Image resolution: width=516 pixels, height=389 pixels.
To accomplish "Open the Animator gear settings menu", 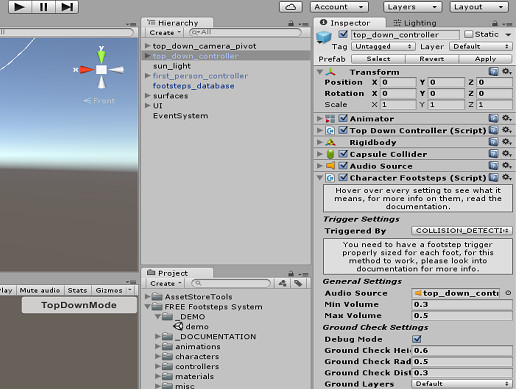I will tap(507, 118).
